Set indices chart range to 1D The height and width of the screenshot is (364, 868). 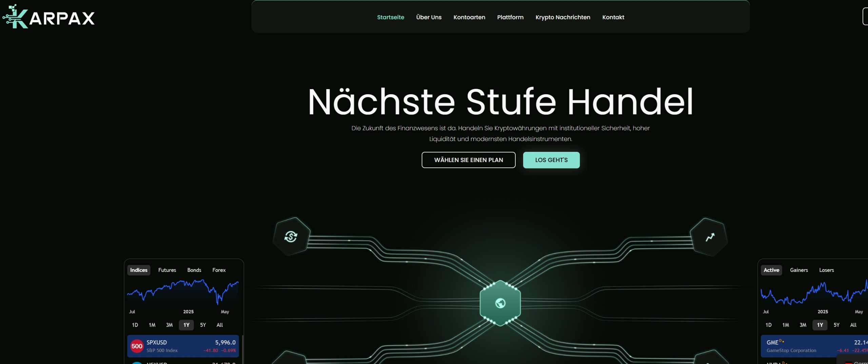coord(135,325)
